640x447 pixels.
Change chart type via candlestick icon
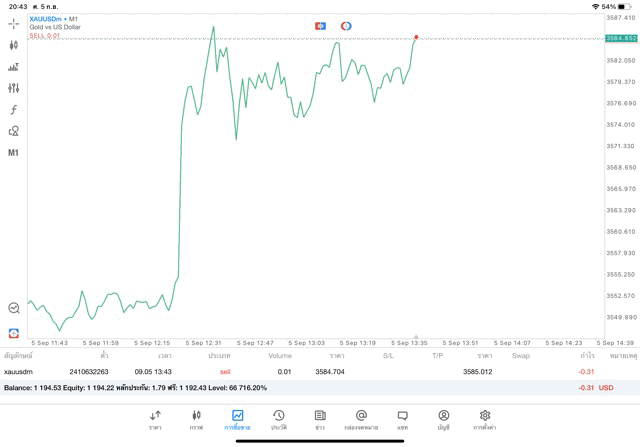coord(14,45)
